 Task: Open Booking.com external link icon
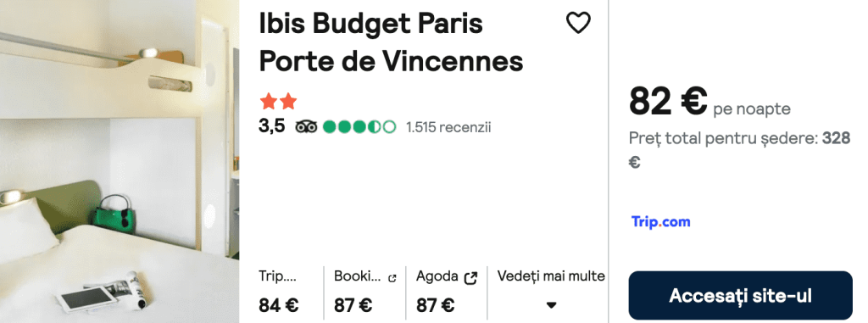(x=392, y=278)
